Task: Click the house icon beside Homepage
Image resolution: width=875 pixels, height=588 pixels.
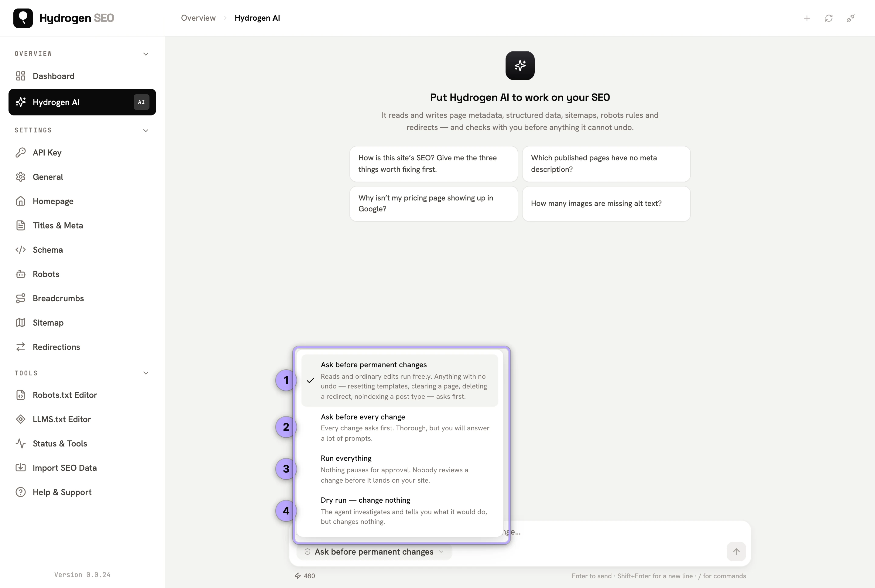Action: [x=21, y=201]
